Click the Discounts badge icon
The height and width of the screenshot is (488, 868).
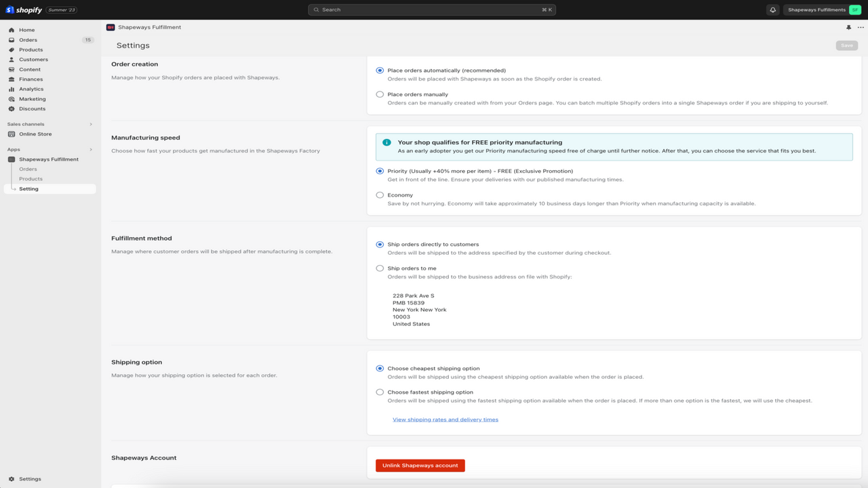pyautogui.click(x=12, y=108)
